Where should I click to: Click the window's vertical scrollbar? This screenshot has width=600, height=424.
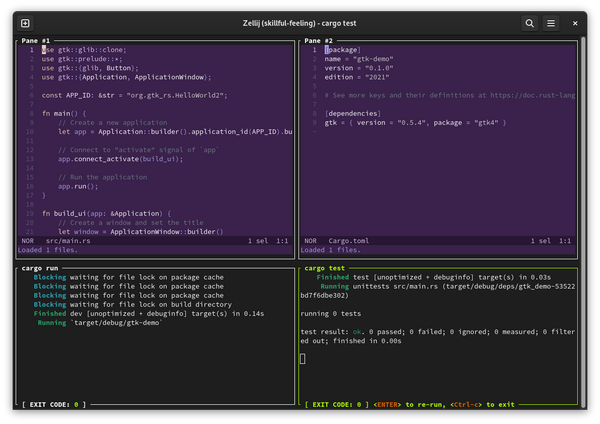pos(584,222)
